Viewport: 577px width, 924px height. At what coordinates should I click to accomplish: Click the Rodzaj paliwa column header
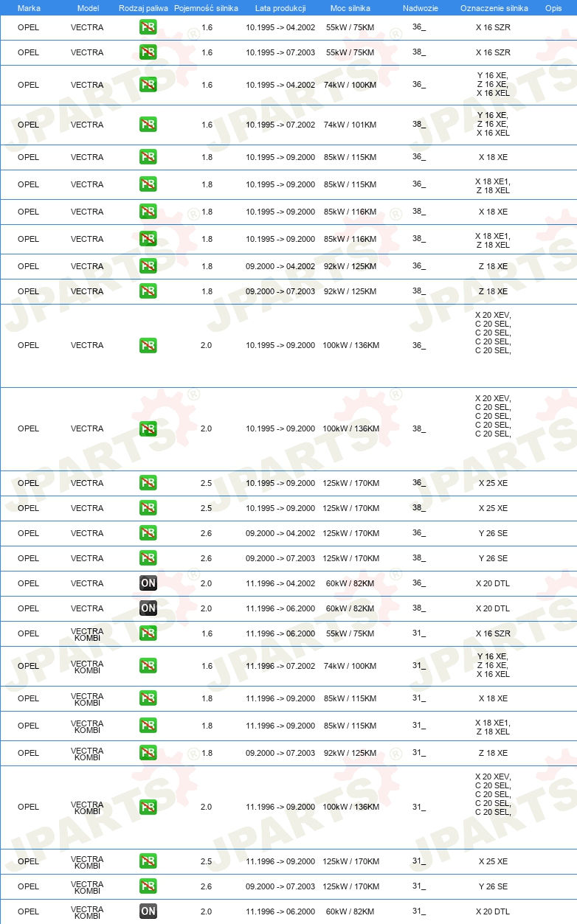click(143, 7)
